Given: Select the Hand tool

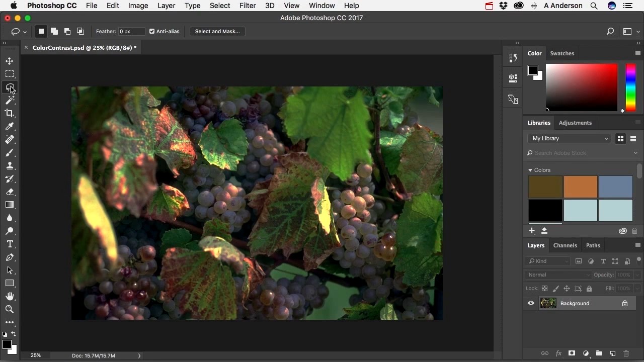Looking at the screenshot, I should pyautogui.click(x=10, y=296).
